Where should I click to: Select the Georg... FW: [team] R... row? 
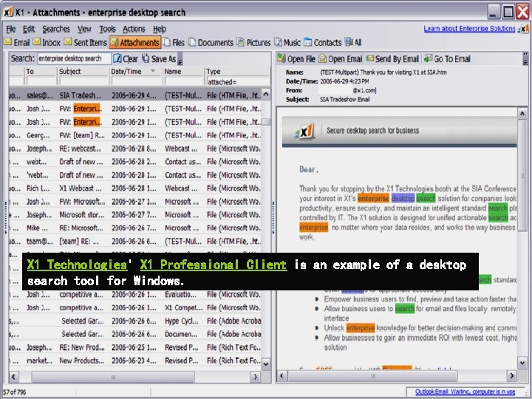135,135
